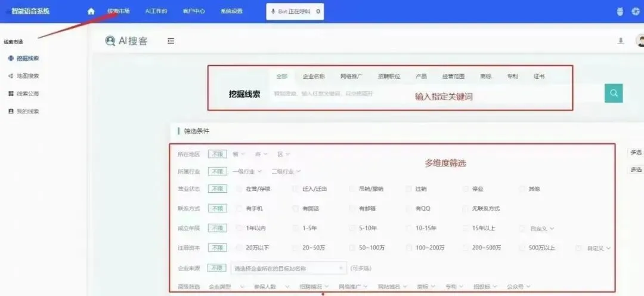The image size is (644, 296).
Task: Check the 1年以内 option
Action: coord(239,228)
